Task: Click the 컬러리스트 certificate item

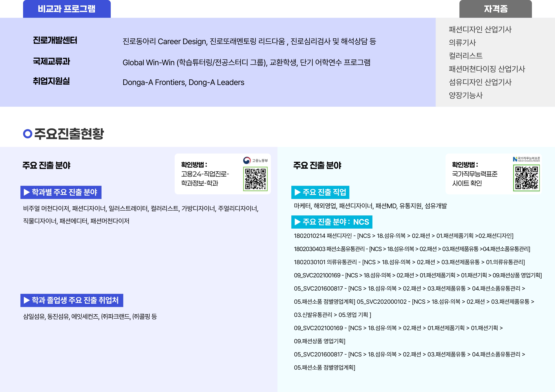Action: [466, 56]
